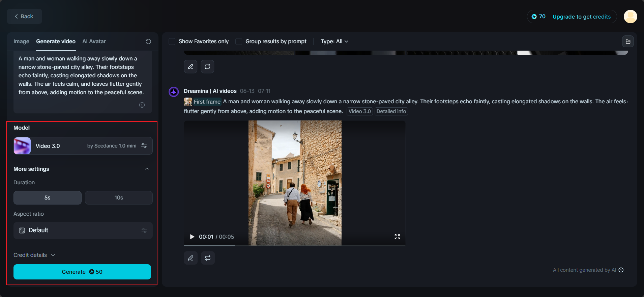Expand Credit details
The width and height of the screenshot is (644, 297).
(x=34, y=255)
